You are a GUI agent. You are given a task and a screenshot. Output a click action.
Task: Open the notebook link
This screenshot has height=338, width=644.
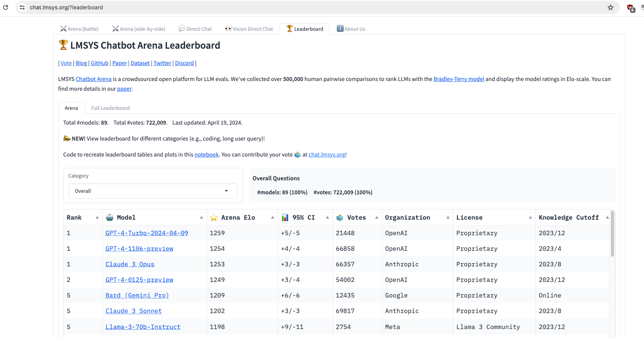pos(206,155)
